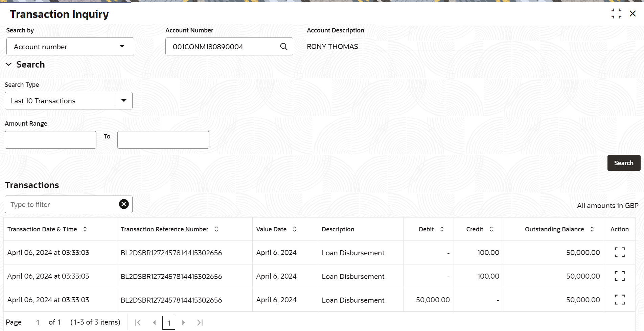Sort by Transaction Date & Time
This screenshot has height=331, width=644.
pos(85,229)
